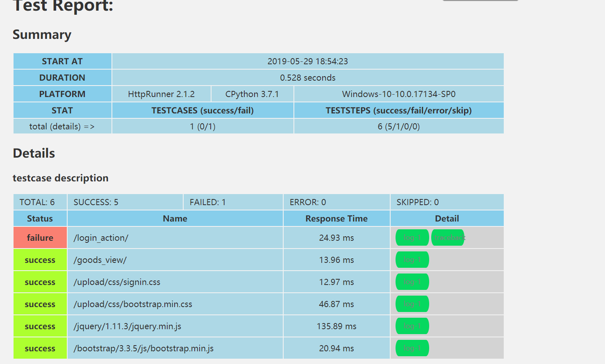Open log-1 for /upload/css/signin.css

click(x=412, y=282)
